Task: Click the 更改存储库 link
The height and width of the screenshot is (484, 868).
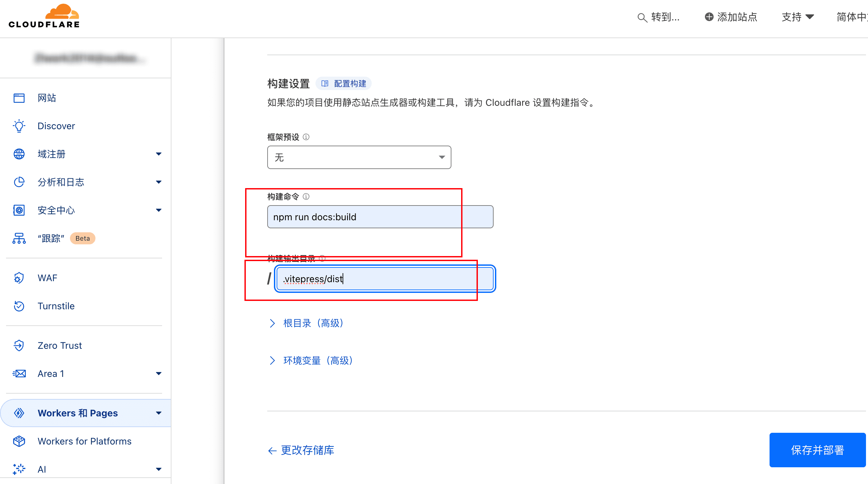Action: point(307,450)
